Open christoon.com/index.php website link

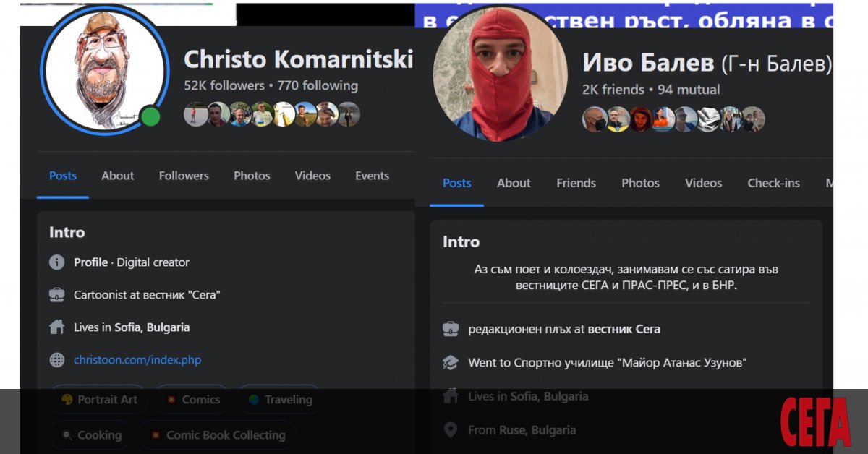point(137,360)
